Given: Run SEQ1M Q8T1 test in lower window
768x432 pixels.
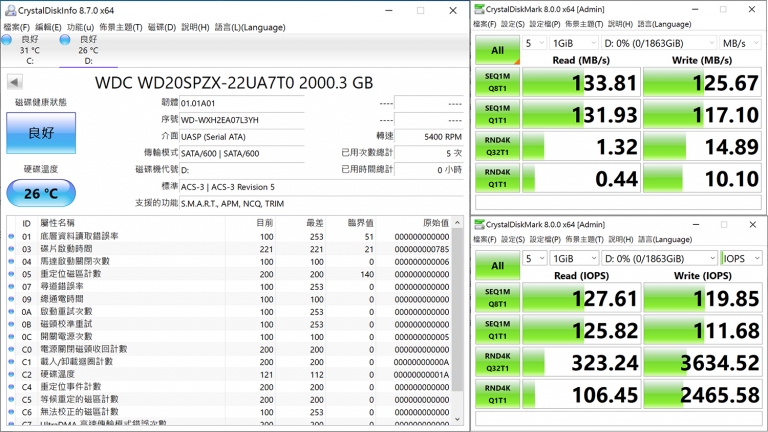Looking at the screenshot, I should 497,298.
